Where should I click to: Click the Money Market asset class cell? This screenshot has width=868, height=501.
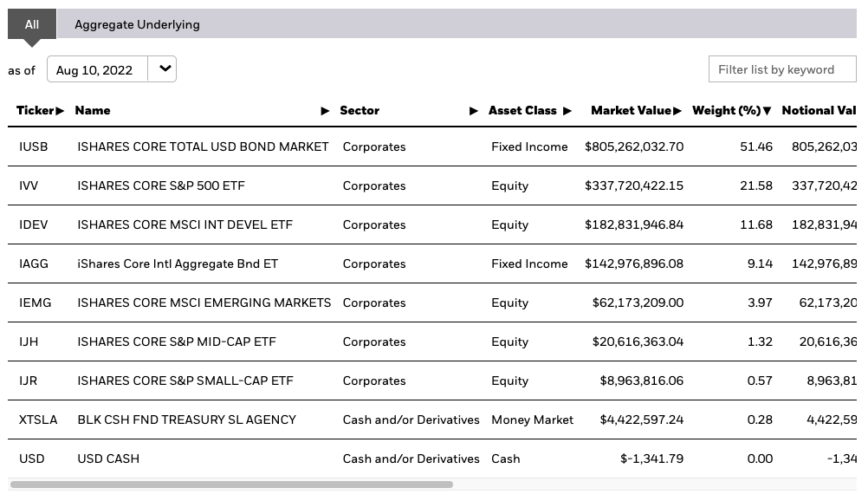(532, 420)
